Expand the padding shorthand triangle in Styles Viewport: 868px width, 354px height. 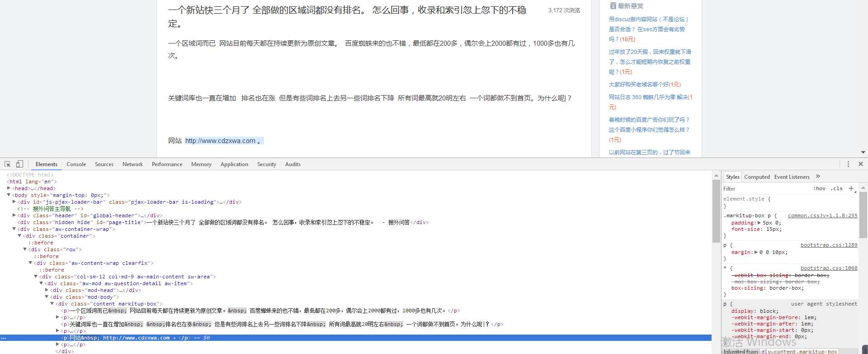pos(759,223)
